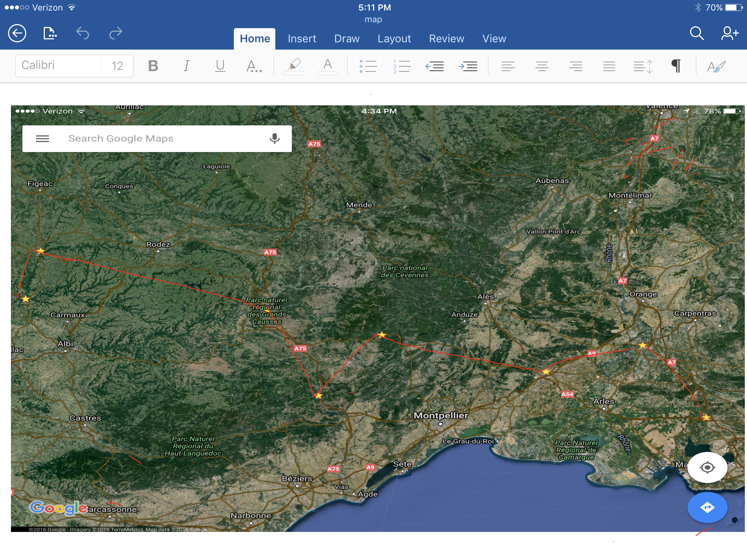The image size is (747, 560).
Task: Select the embedded map image
Action: point(378,318)
